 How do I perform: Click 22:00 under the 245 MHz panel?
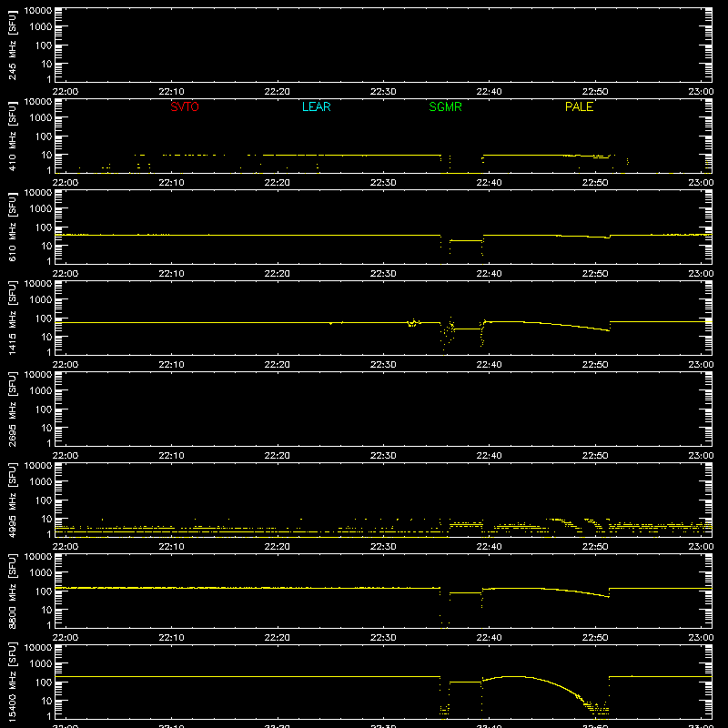(x=66, y=92)
